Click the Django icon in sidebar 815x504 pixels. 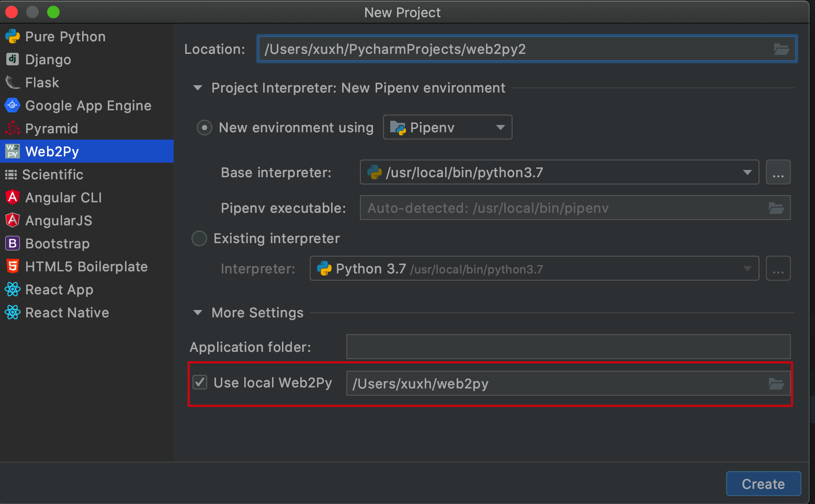[13, 60]
